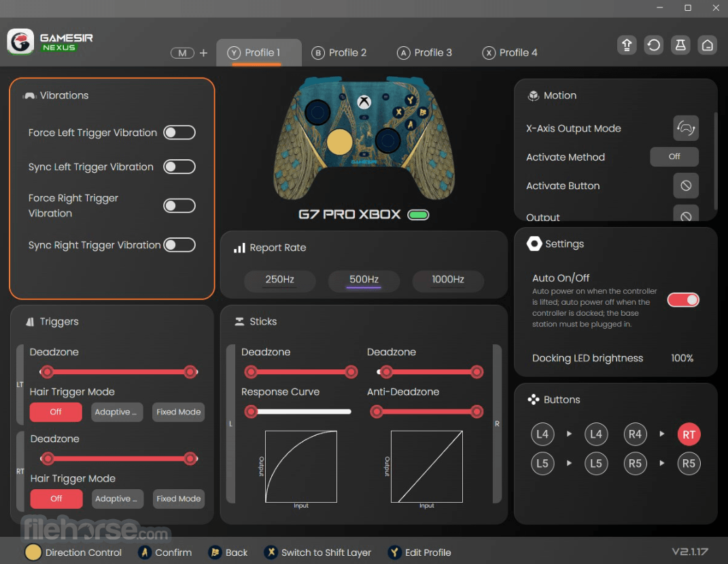This screenshot has height=564, width=728.
Task: Open the test lab flask icon
Action: 680,45
